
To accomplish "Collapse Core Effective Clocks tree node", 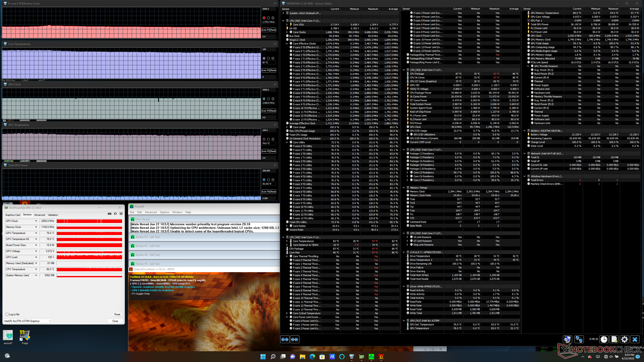I will pos(287,44).
